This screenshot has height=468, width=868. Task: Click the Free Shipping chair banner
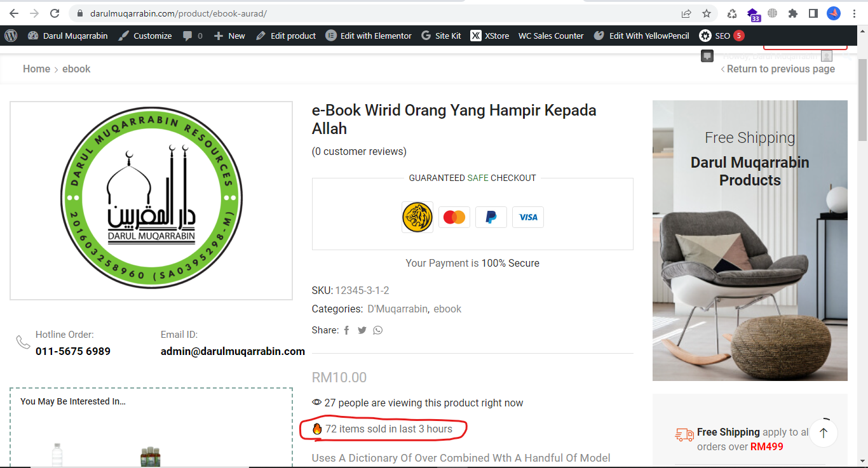[750, 241]
